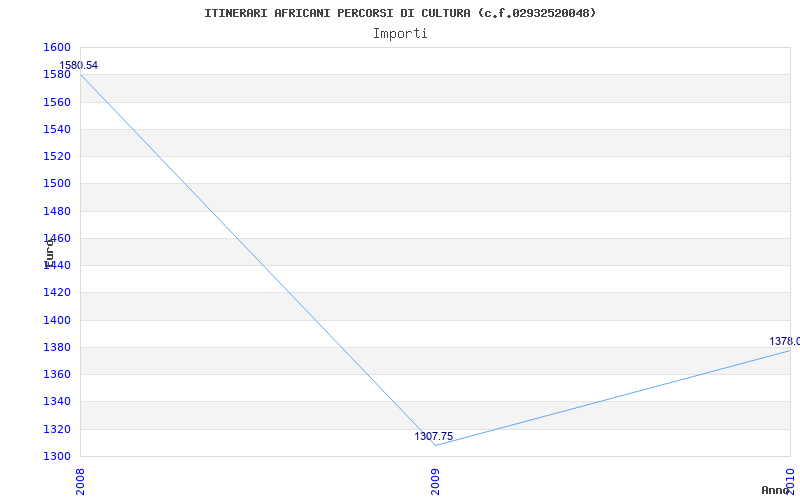This screenshot has height=500, width=800.
Task: Click the 1360 y-axis value
Action: [56, 375]
